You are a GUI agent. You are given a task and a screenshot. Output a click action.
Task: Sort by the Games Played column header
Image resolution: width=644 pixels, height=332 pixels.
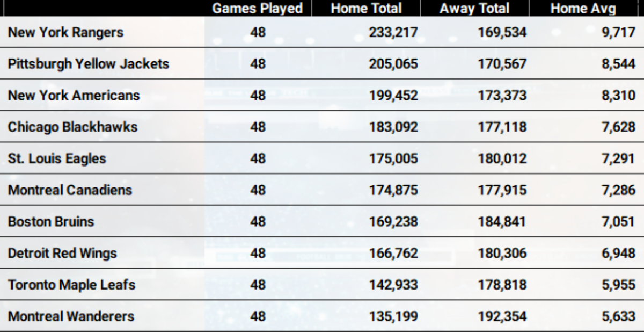coord(258,9)
